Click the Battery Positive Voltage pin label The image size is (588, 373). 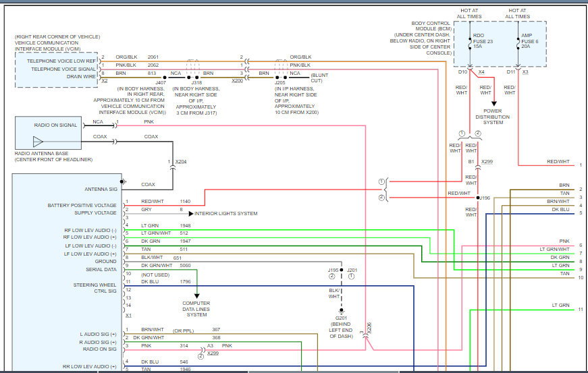tap(82, 205)
